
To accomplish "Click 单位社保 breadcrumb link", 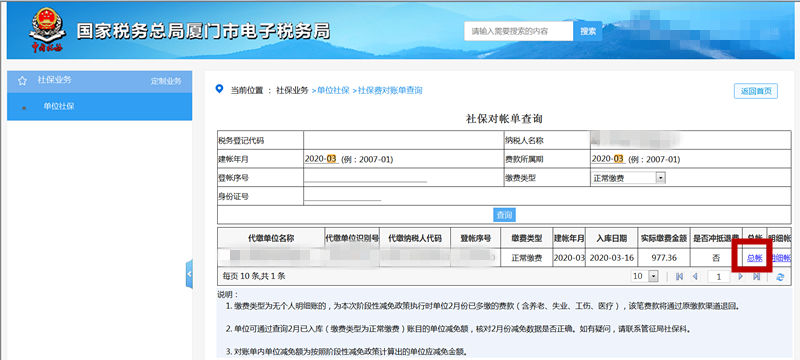I will click(332, 90).
